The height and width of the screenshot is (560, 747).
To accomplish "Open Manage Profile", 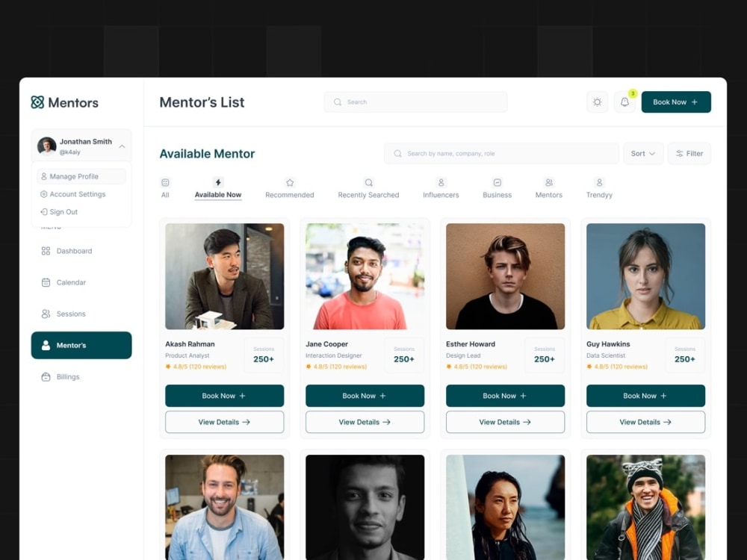I will 81,176.
